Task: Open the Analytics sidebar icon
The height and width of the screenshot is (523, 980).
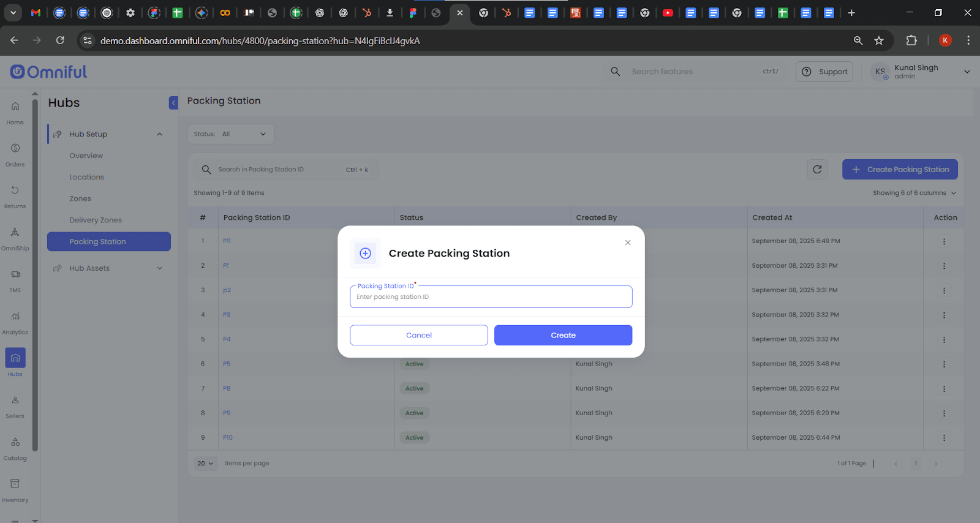Action: [15, 322]
